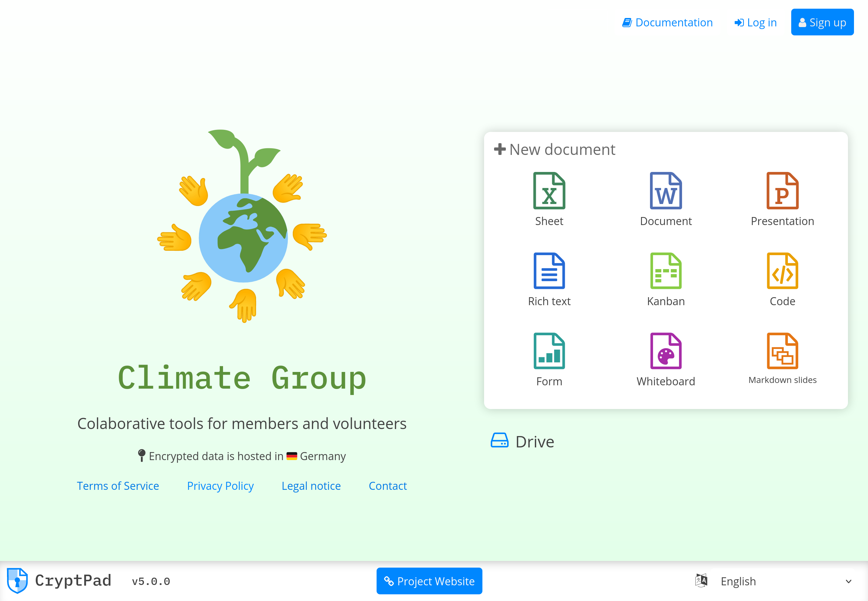Viewport: 868px width, 601px height.
Task: Open a new Whiteboard
Action: pyautogui.click(x=665, y=359)
